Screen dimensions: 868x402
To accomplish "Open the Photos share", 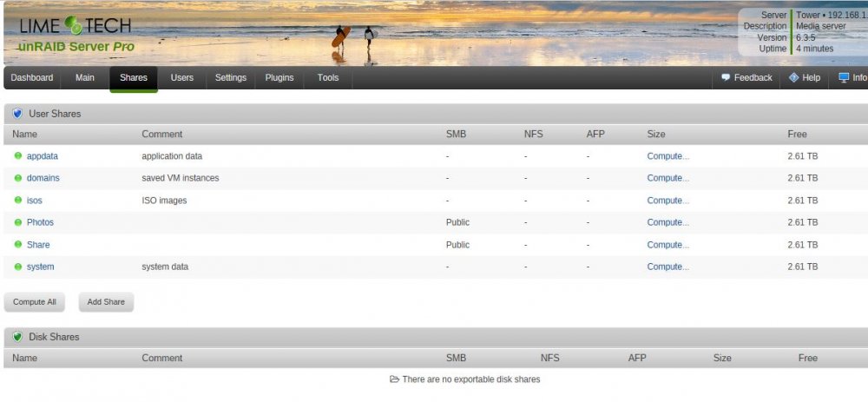I will pyautogui.click(x=41, y=222).
